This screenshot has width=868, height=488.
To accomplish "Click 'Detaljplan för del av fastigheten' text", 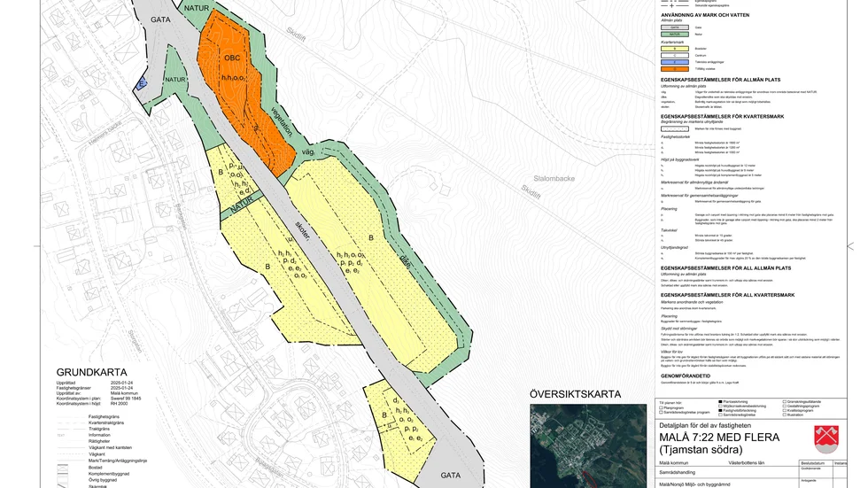I will (x=705, y=425).
